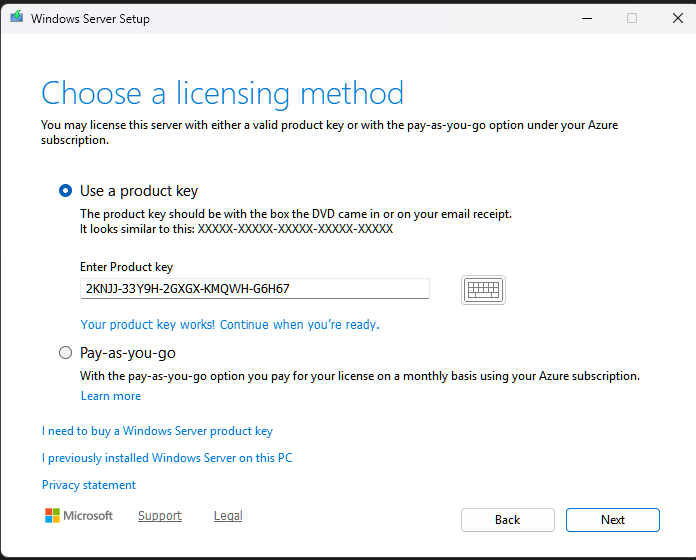Click the Microsoft logo in footer
This screenshot has height=560, width=696.
(78, 516)
